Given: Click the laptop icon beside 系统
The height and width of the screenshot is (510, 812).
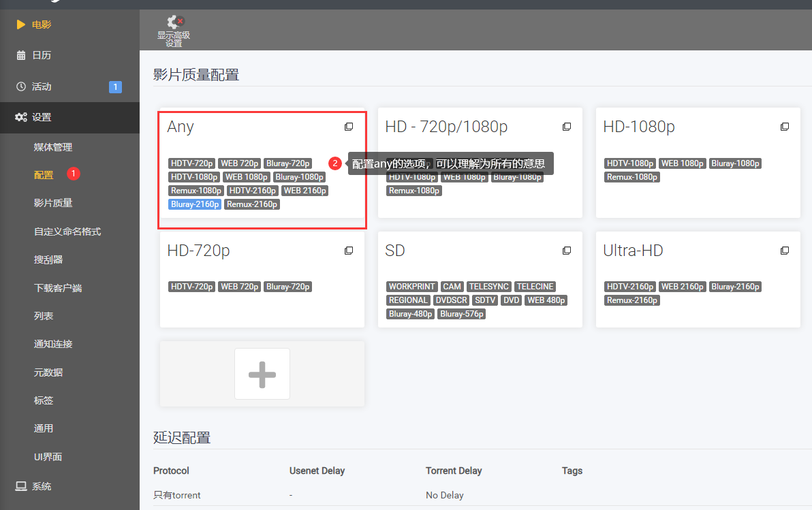Looking at the screenshot, I should 20,486.
